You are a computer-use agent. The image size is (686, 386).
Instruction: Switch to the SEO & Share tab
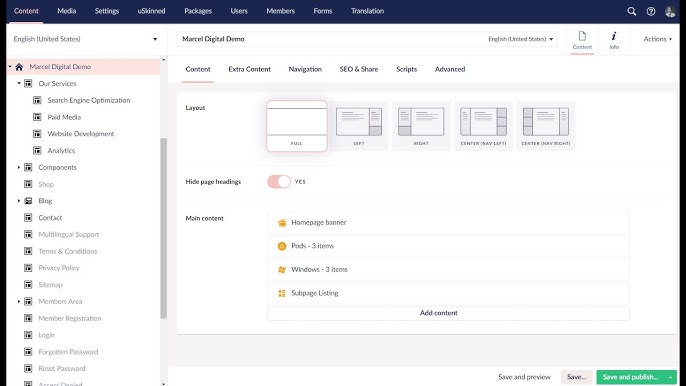tap(359, 69)
